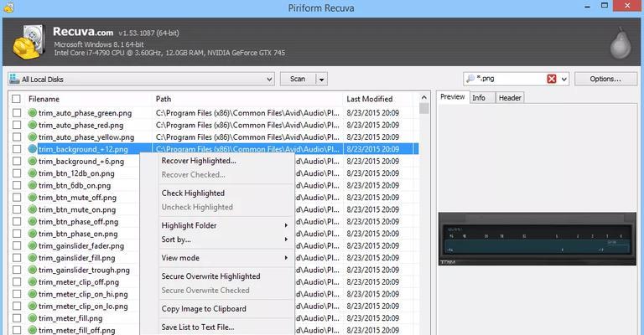This screenshot has width=644, height=335.
Task: Click the Recuva app icon in title bar
Action: pyautogui.click(x=8, y=8)
